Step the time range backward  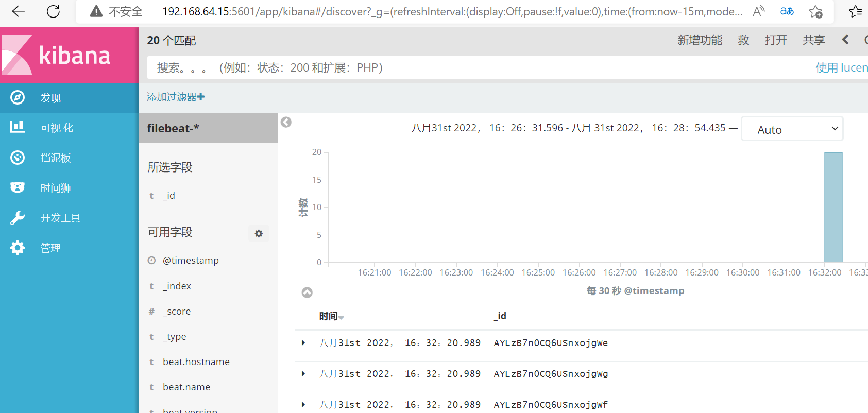point(845,40)
